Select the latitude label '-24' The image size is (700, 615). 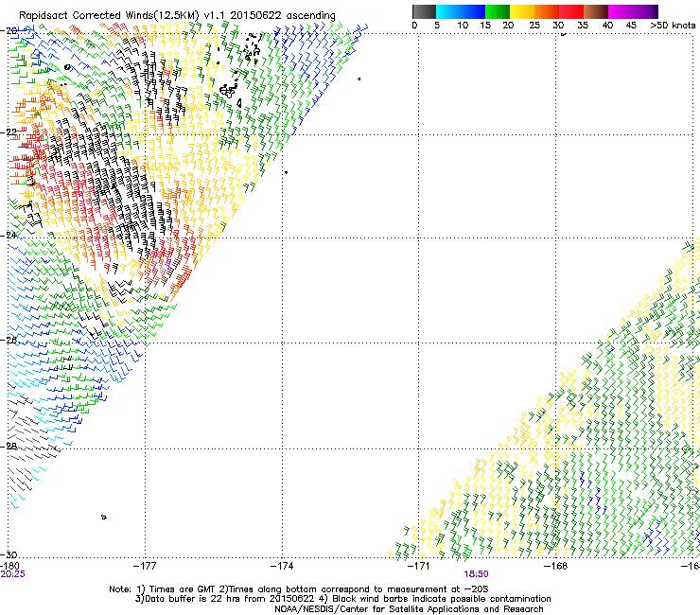[9, 236]
